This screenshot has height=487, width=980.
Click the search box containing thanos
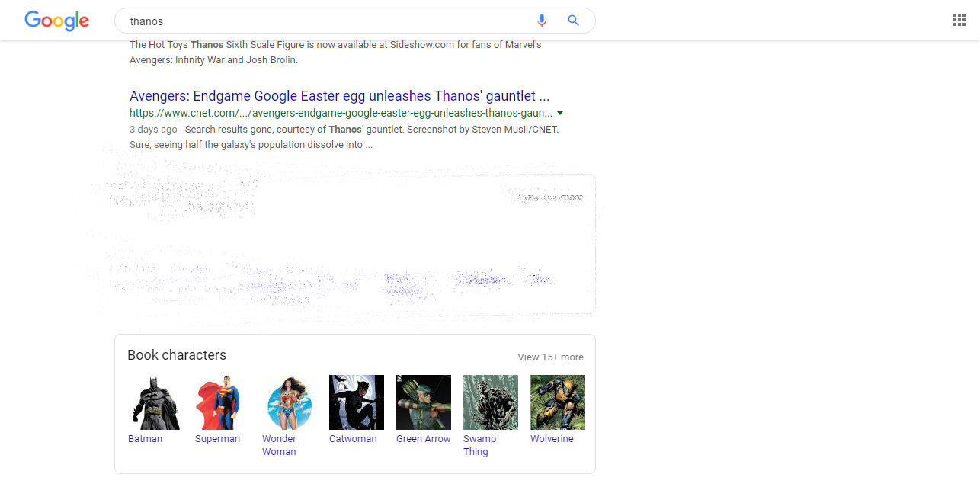[x=354, y=21]
